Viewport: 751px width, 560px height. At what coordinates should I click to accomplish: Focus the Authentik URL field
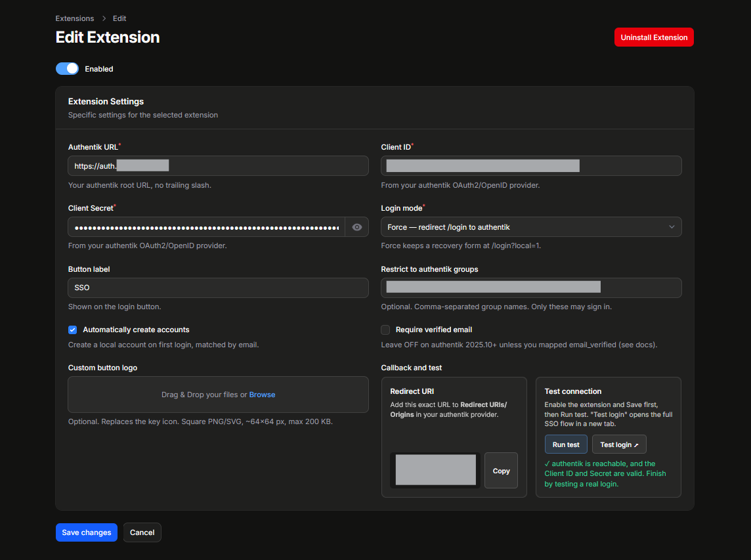tap(219, 165)
